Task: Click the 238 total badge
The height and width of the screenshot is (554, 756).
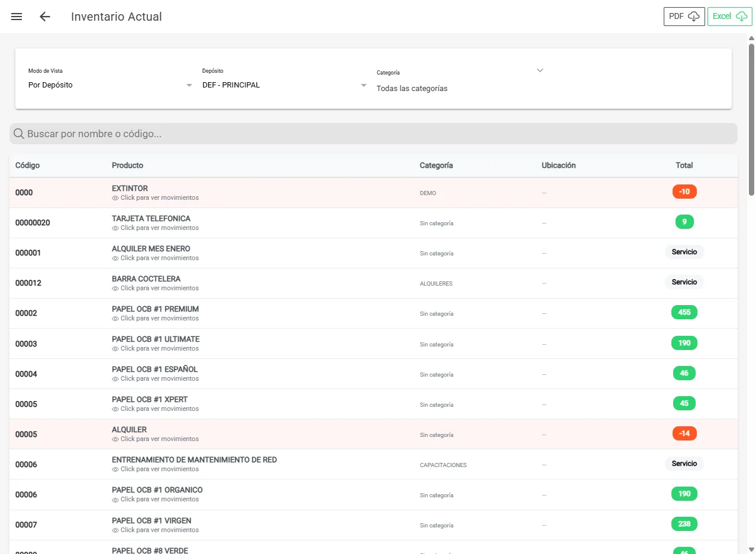Action: tap(684, 524)
